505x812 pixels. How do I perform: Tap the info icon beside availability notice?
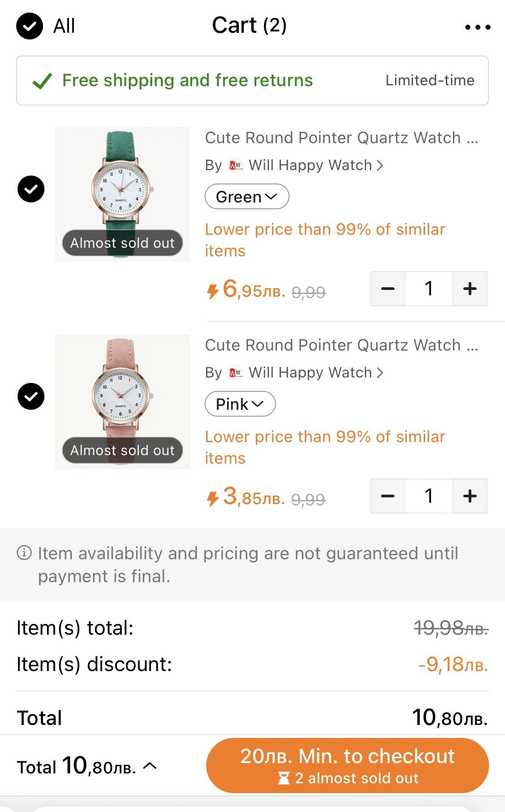24,553
